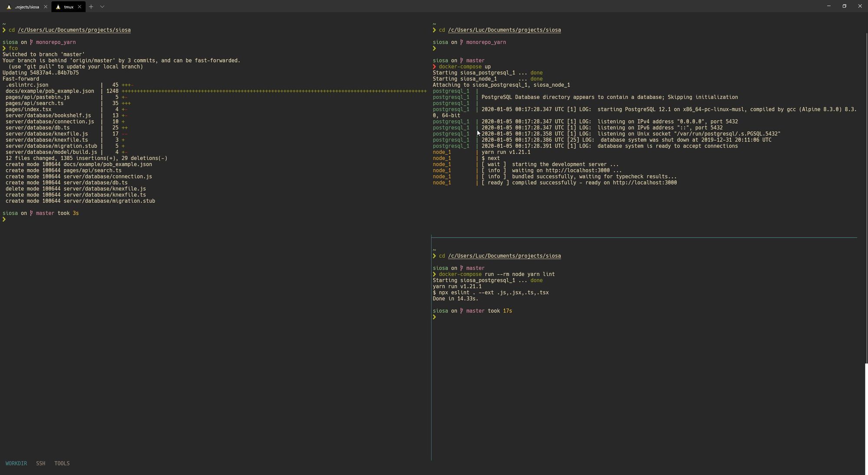
Task: Click the bottom-right pane's empty prompt
Action: [x=434, y=317]
